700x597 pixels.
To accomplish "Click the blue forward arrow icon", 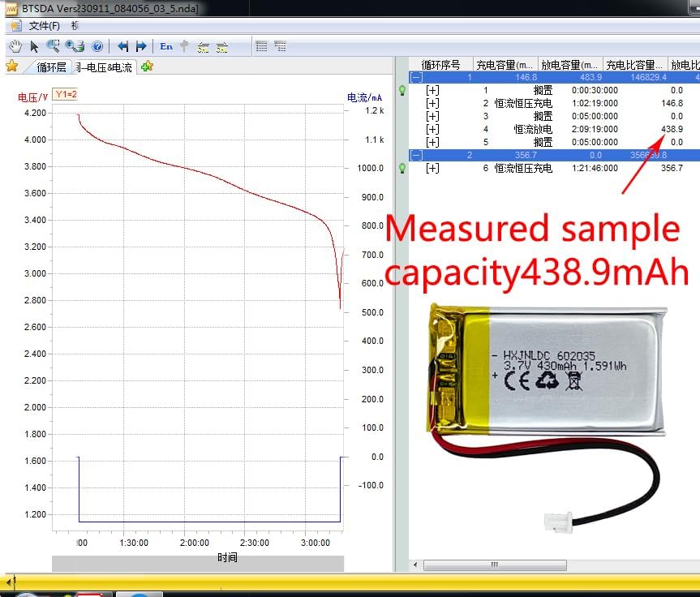I will coord(140,46).
